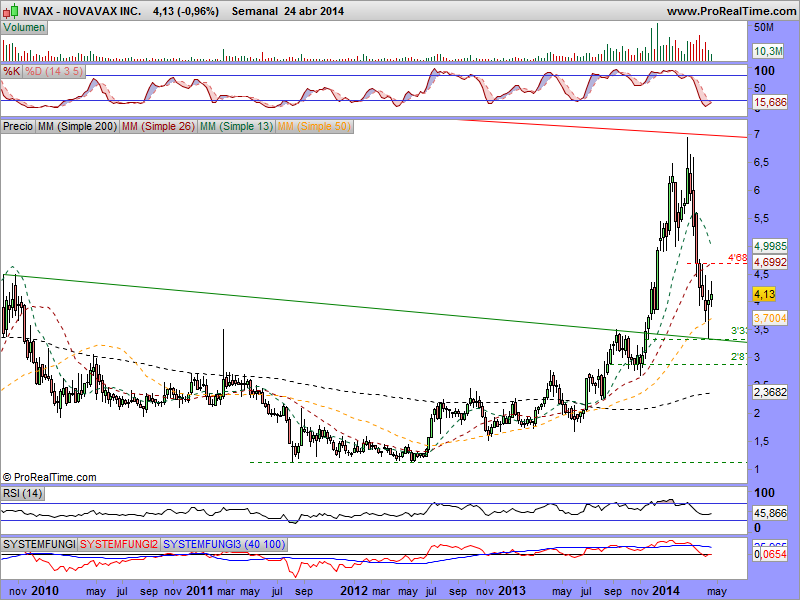Open the www.ProRealTime.com link
800x600 pixels.
[x=731, y=11]
